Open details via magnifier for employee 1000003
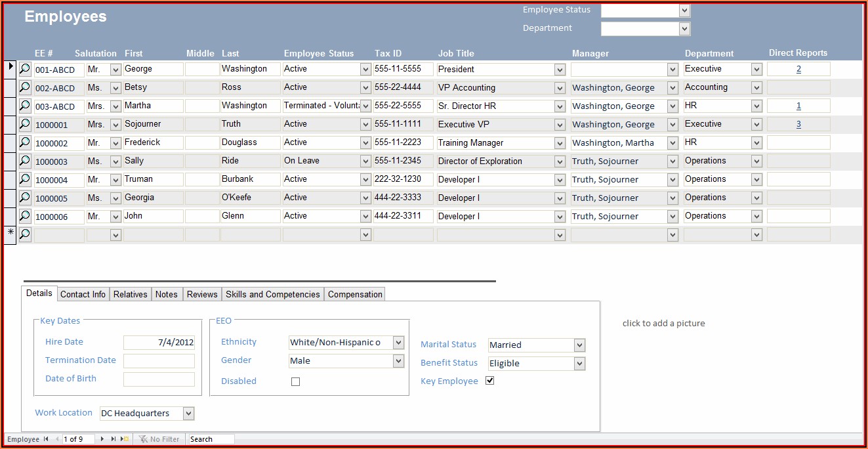 [x=25, y=161]
